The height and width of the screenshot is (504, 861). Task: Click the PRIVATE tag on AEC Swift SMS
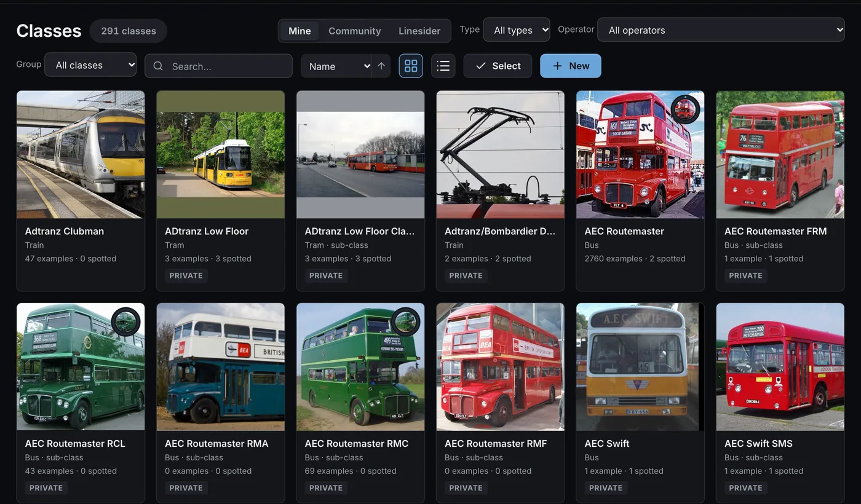coord(745,488)
